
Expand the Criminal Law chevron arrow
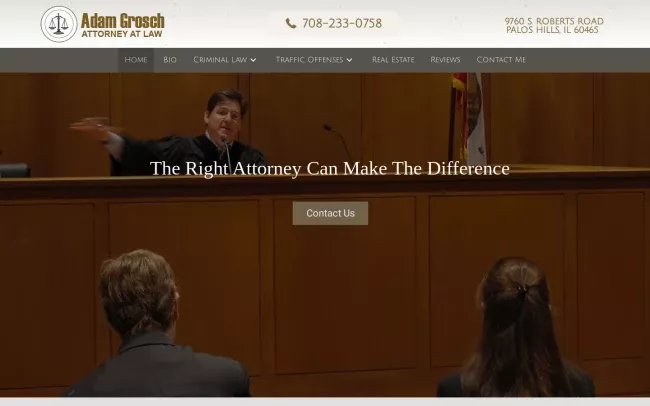pos(253,60)
